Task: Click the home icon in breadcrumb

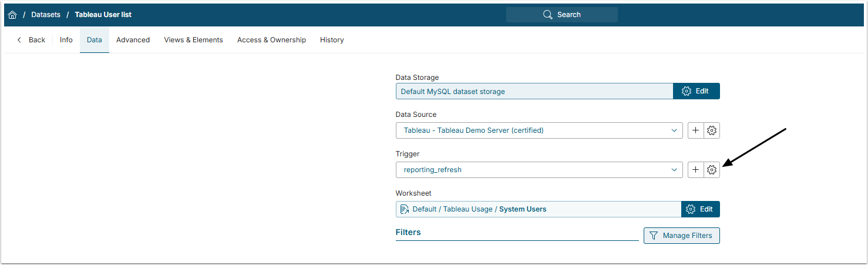Action: [x=12, y=15]
